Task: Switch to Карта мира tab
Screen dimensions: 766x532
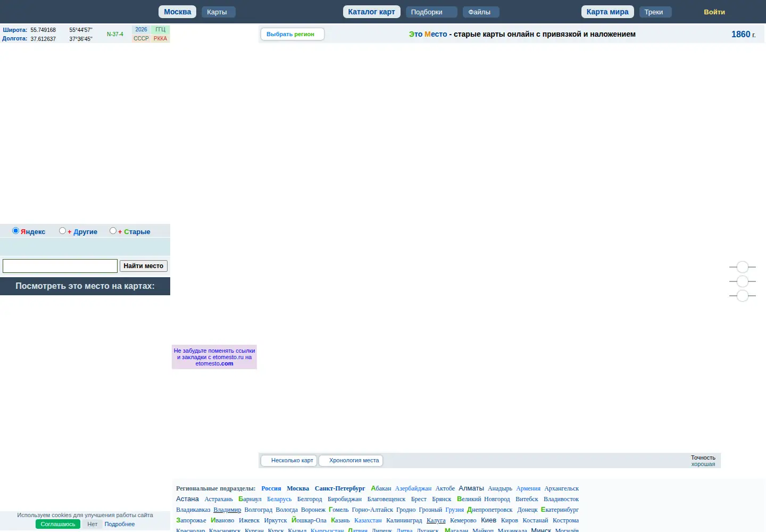Action: (607, 12)
